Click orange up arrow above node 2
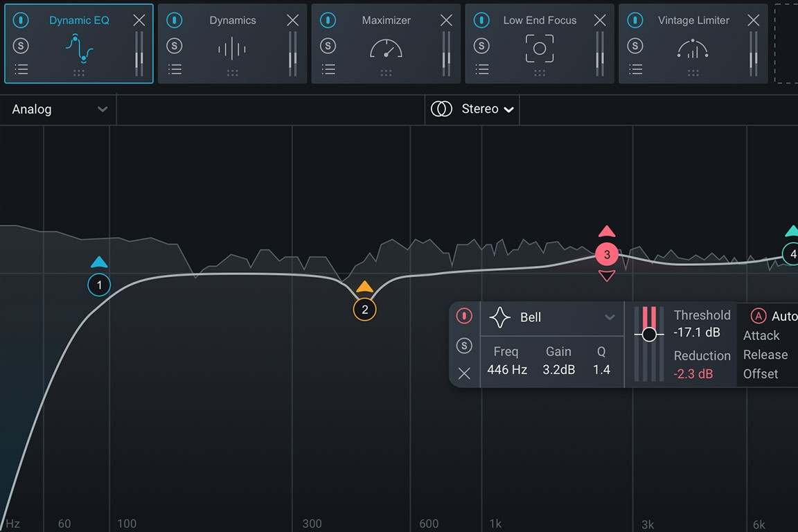The image size is (798, 532). click(x=364, y=286)
